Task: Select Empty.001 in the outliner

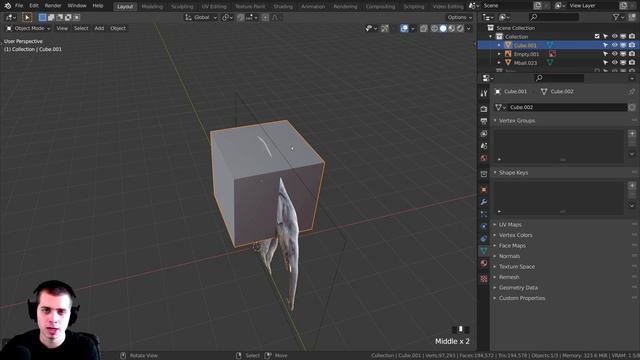Action: pyautogui.click(x=526, y=54)
